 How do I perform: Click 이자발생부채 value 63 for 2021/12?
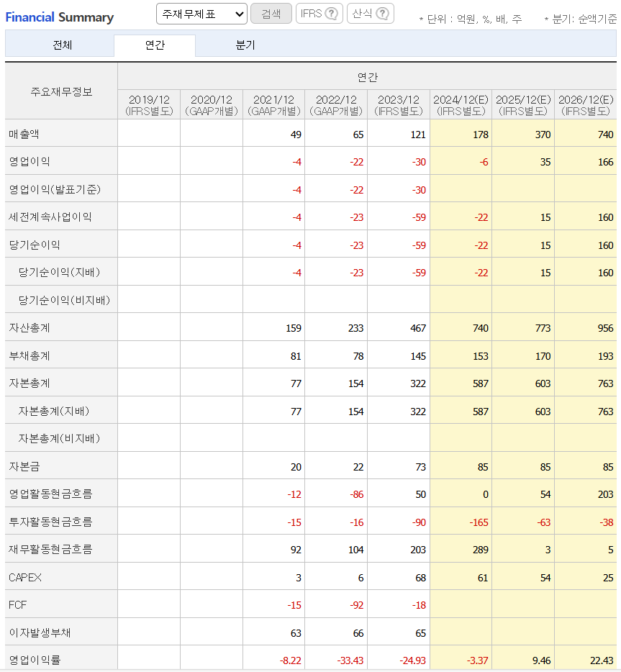point(296,633)
